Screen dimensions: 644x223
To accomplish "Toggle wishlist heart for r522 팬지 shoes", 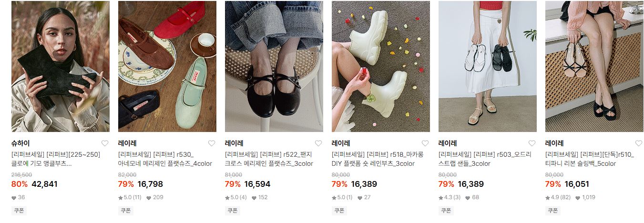I will click(318, 143).
